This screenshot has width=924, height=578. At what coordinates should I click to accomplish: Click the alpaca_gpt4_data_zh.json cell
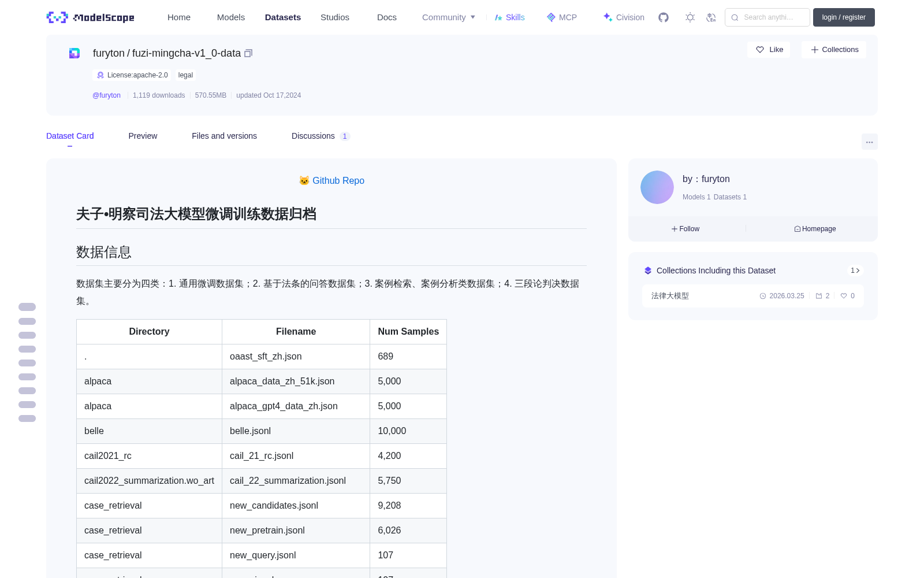click(x=296, y=406)
